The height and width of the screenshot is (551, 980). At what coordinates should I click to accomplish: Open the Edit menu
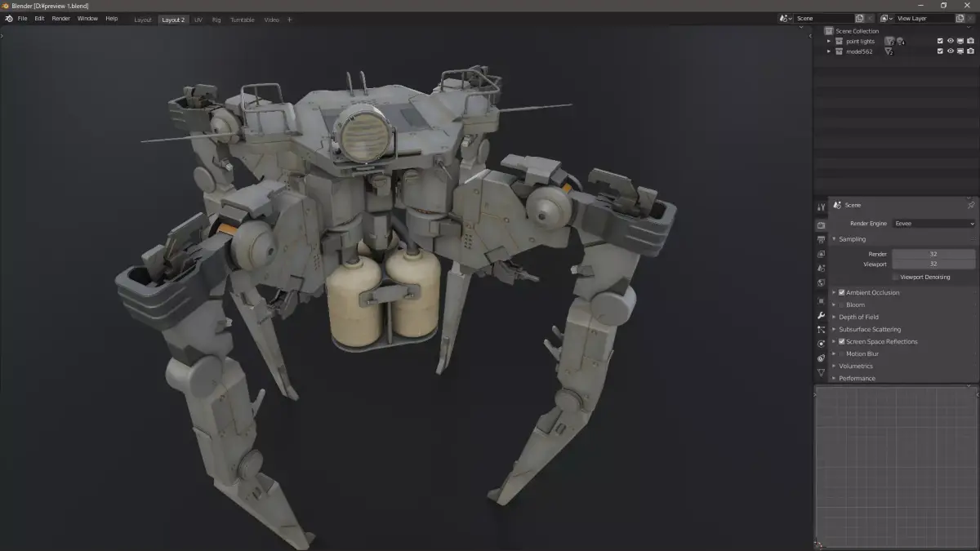point(39,18)
